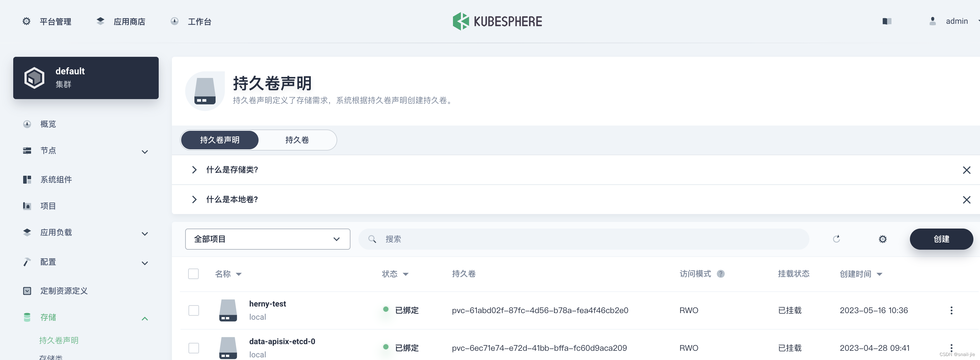Click the herny-test disk icon
The image size is (980, 360).
tap(228, 310)
